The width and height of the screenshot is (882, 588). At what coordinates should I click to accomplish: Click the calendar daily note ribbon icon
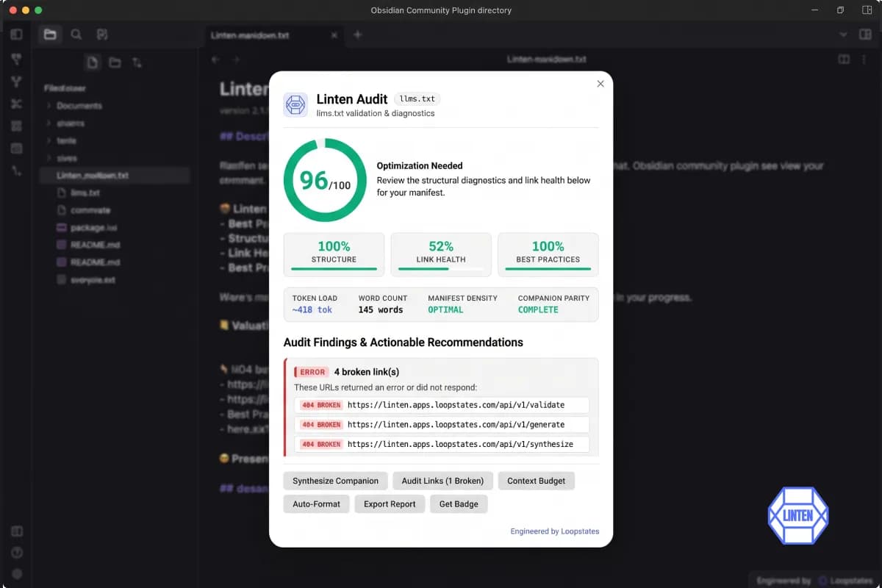(16, 148)
